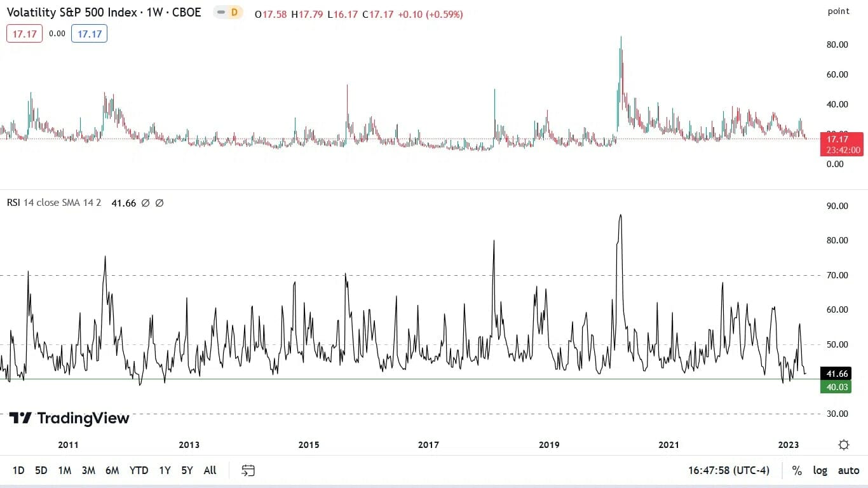Click the open value O17.58
868x488 pixels.
(x=270, y=14)
